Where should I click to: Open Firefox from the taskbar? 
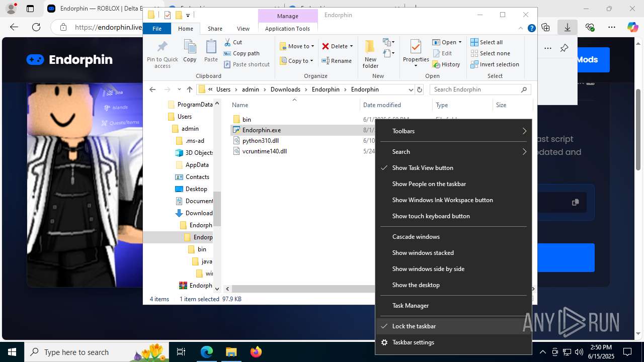click(256, 352)
